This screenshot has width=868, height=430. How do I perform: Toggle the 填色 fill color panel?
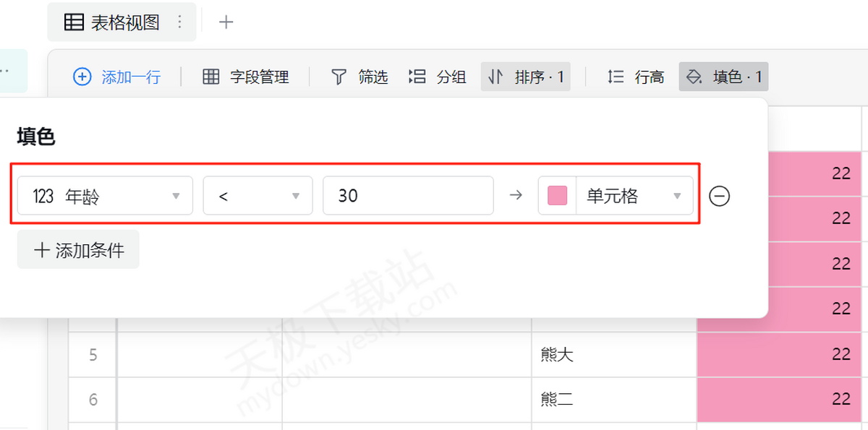click(x=723, y=77)
